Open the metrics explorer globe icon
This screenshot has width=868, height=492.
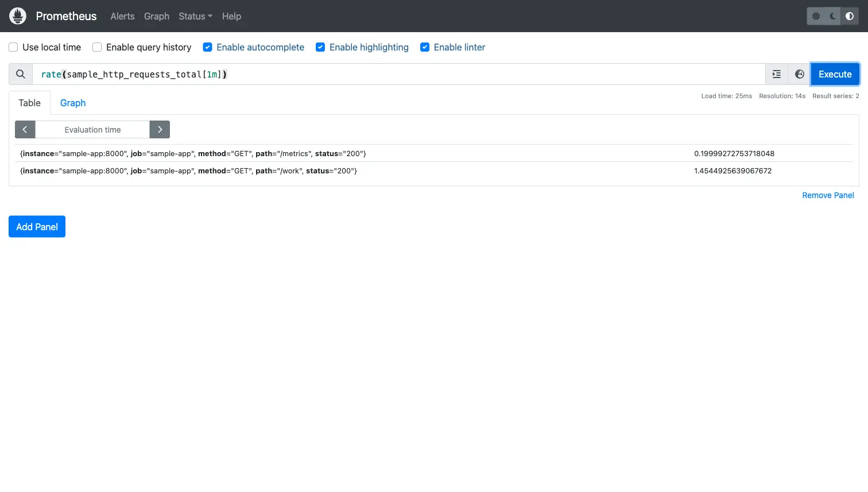[x=799, y=74]
